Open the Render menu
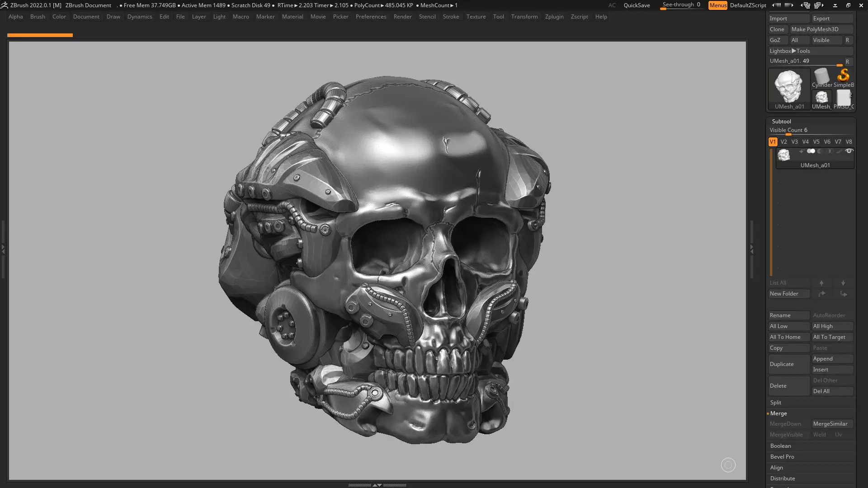The image size is (868, 488). 402,17
